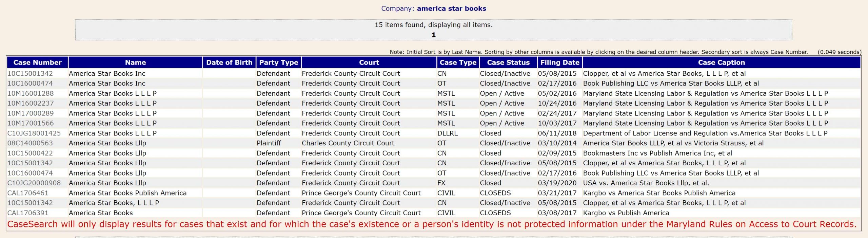
Task: Sort results by Filing Date
Action: click(x=559, y=62)
